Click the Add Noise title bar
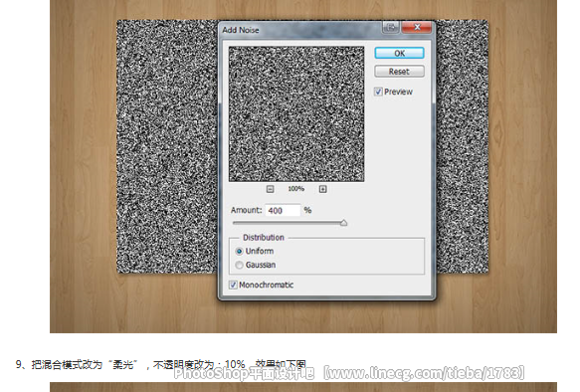580x392 pixels. (x=300, y=30)
